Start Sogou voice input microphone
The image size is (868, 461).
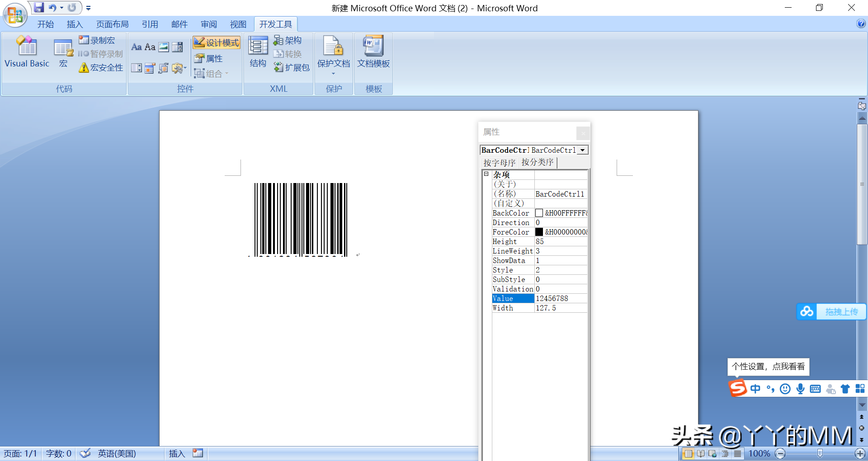coord(800,389)
